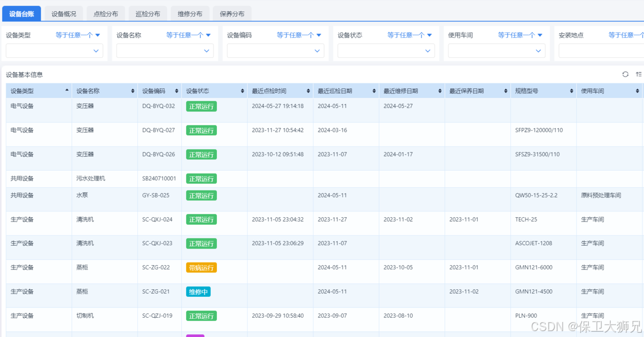The image size is (644, 337).
Task: Open the 点检分布 tab
Action: point(106,14)
